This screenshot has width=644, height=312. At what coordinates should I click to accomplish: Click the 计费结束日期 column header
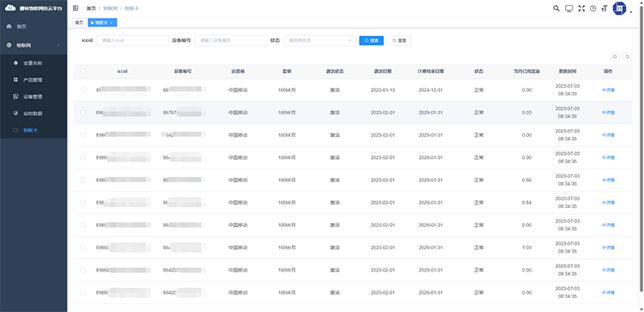[x=430, y=71]
